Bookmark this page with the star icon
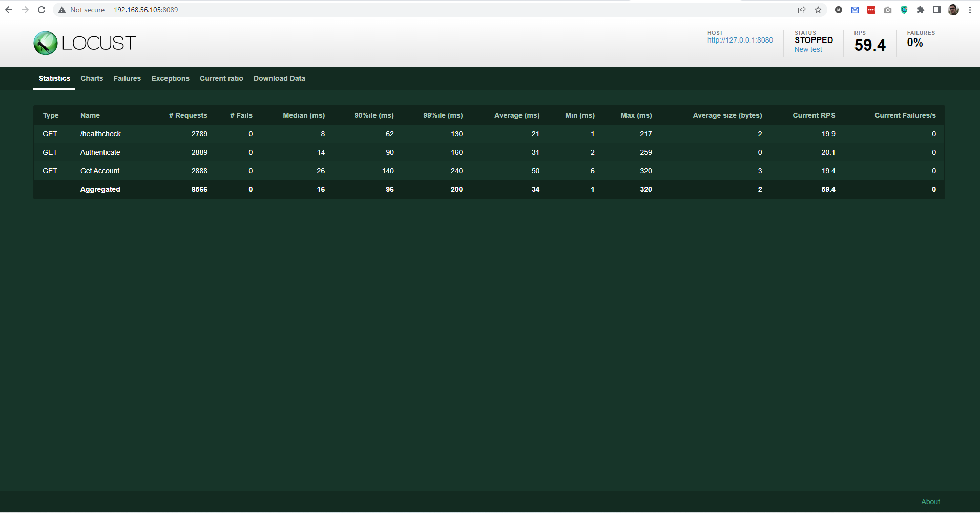The image size is (980, 513). [818, 10]
